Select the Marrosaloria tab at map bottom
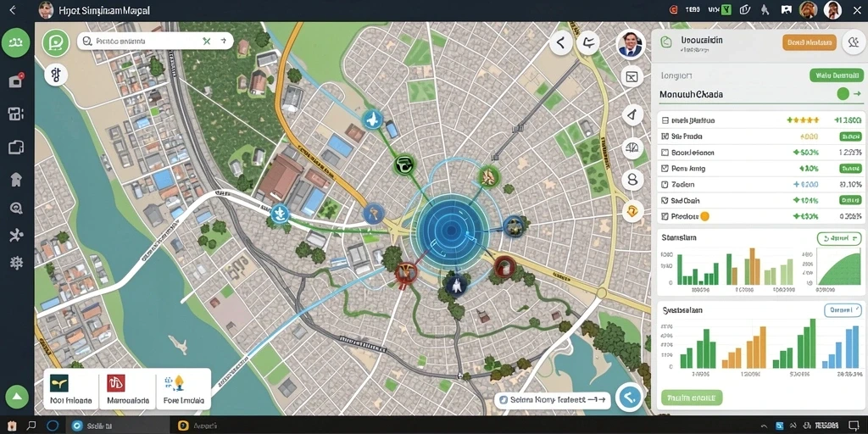 (127, 388)
